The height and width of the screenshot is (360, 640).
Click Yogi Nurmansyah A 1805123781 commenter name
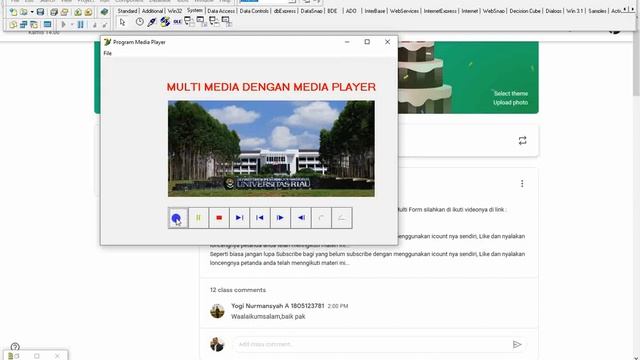tap(278, 306)
